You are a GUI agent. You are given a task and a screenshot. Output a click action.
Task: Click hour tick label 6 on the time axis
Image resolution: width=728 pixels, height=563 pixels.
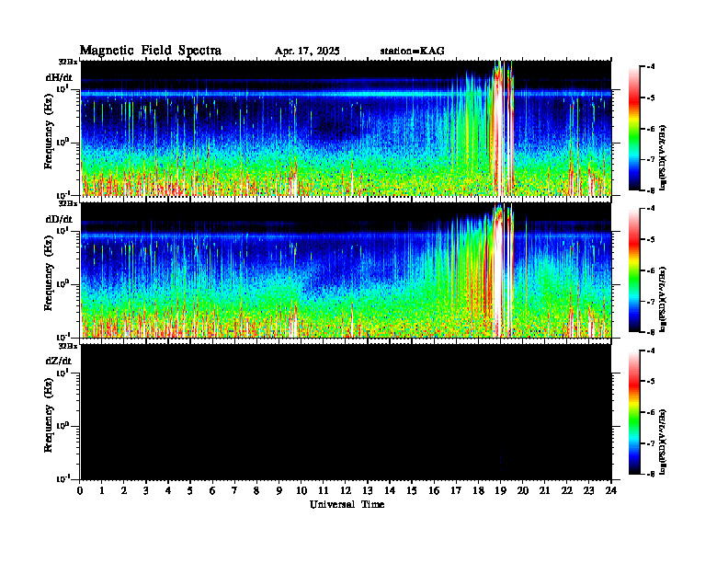[212, 490]
